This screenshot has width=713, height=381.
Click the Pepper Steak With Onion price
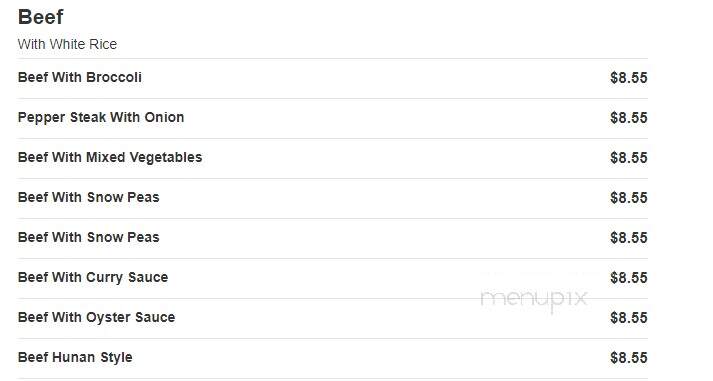tap(629, 118)
